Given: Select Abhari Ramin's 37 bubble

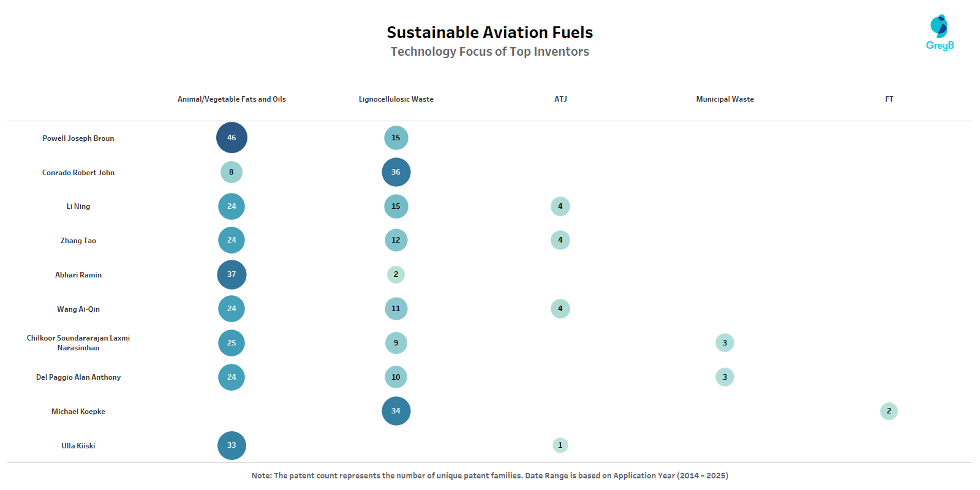Looking at the screenshot, I should (232, 274).
